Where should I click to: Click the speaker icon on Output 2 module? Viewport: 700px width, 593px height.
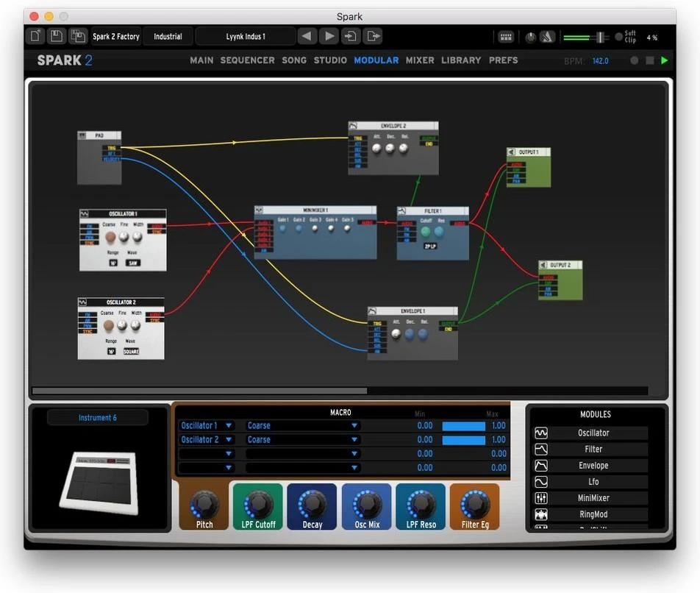pyautogui.click(x=543, y=265)
